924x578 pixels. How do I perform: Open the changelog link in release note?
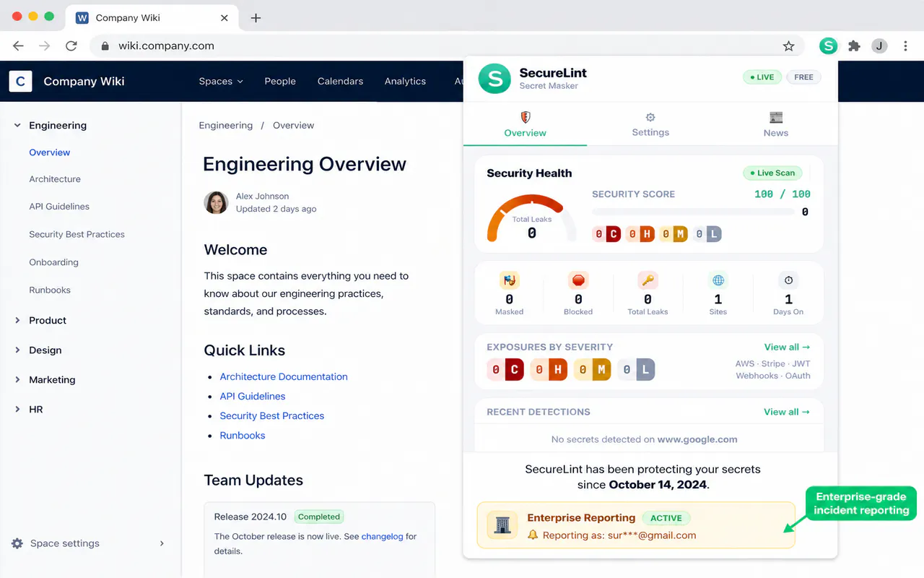[x=382, y=536]
